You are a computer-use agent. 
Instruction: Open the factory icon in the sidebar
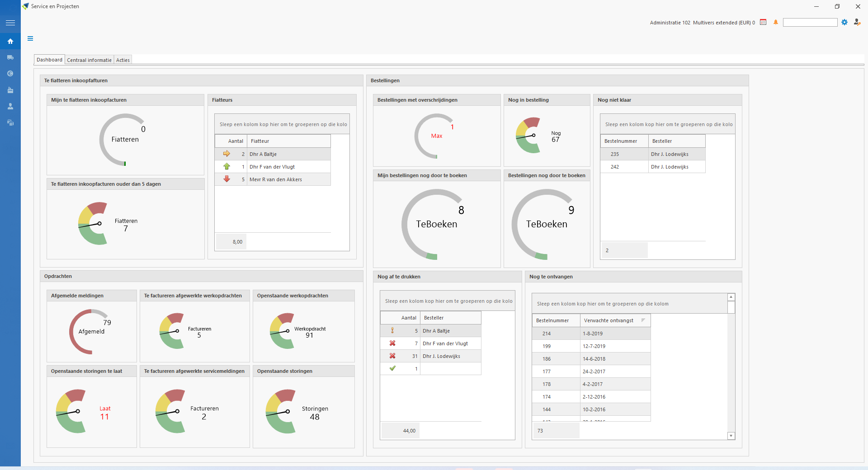coord(10,90)
